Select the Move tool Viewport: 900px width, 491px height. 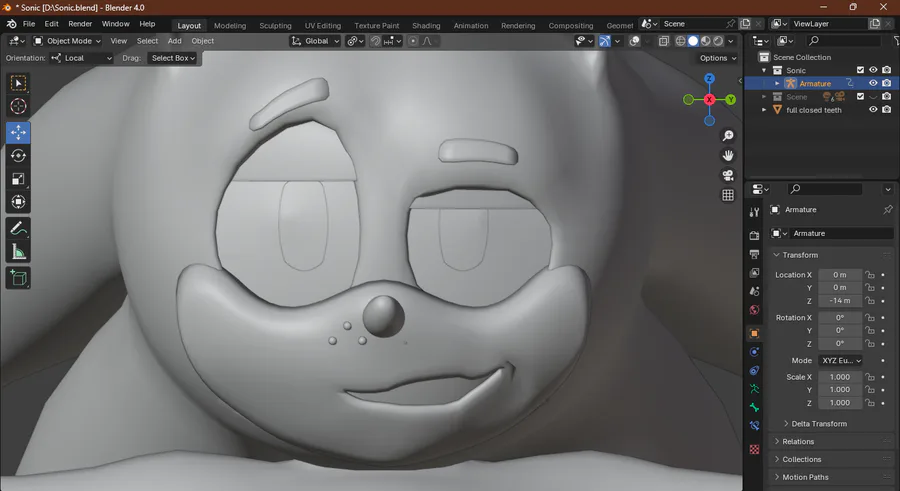[x=18, y=133]
